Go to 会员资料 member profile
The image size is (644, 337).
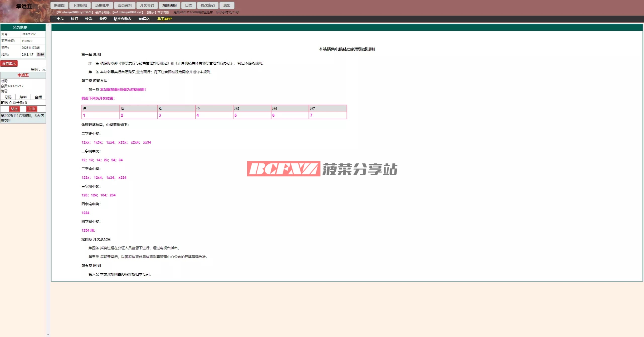point(125,5)
